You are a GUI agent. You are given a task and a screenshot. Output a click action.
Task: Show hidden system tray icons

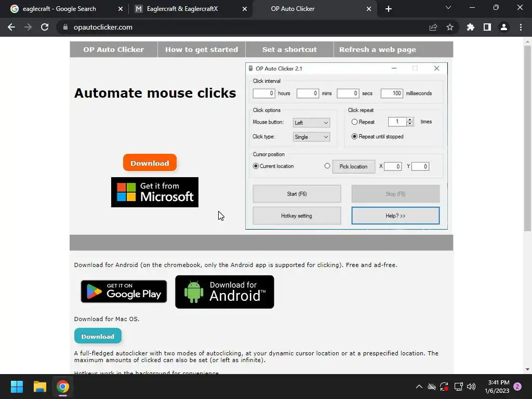point(419,387)
